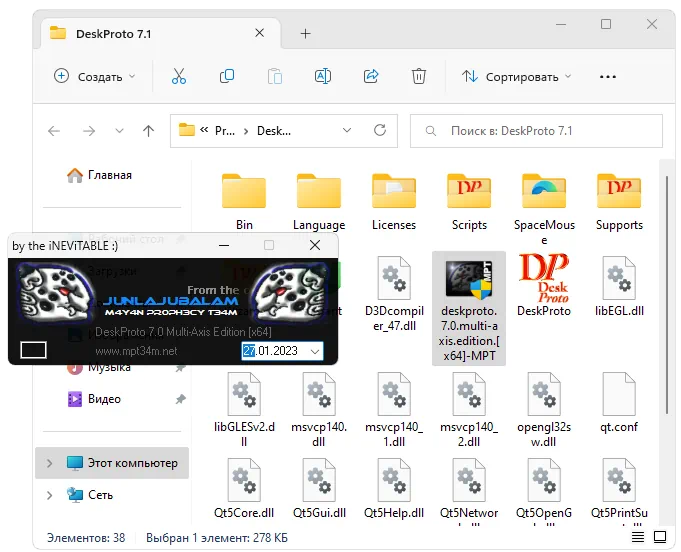Close the DeskProto 7.1 tab
Viewport: 681px width, 552px height.
click(260, 33)
